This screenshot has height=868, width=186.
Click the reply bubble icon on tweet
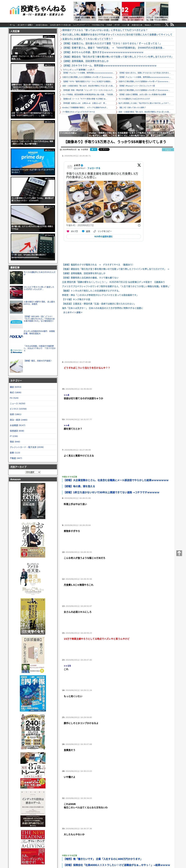click(83, 231)
